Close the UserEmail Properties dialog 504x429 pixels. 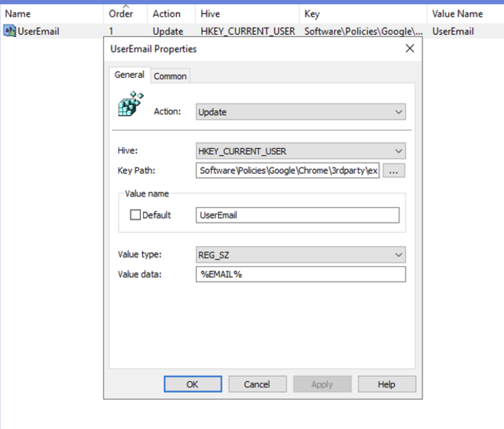(410, 49)
